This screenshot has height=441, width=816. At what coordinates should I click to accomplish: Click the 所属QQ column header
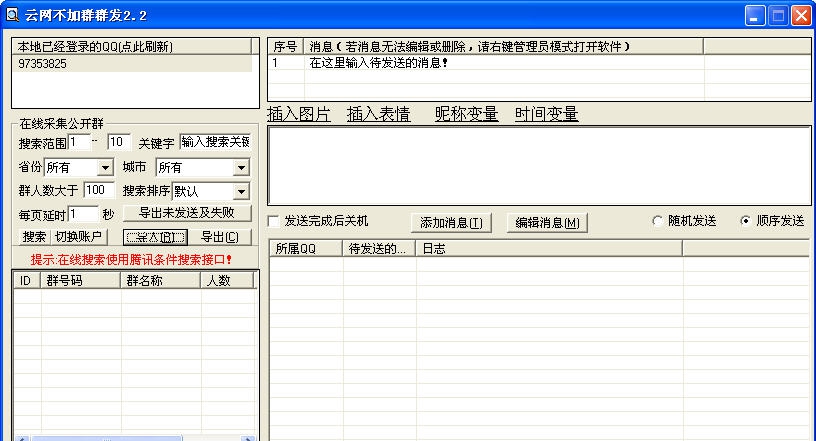306,249
